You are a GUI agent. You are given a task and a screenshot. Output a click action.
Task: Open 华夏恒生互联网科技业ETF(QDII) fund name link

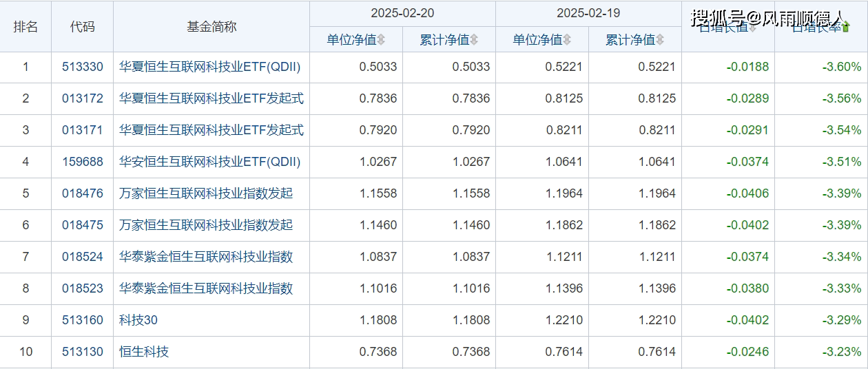(x=210, y=67)
